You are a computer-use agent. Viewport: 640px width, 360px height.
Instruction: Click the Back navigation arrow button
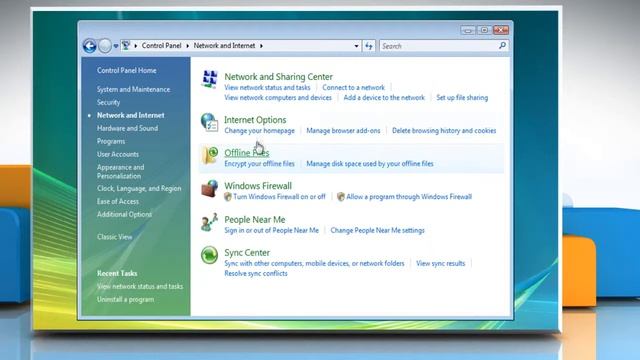coord(89,46)
